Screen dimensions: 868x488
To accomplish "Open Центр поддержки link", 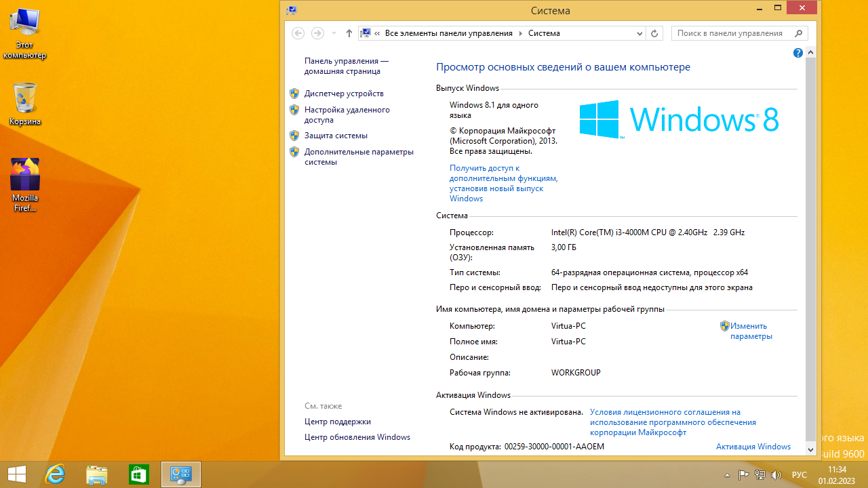I will point(338,422).
